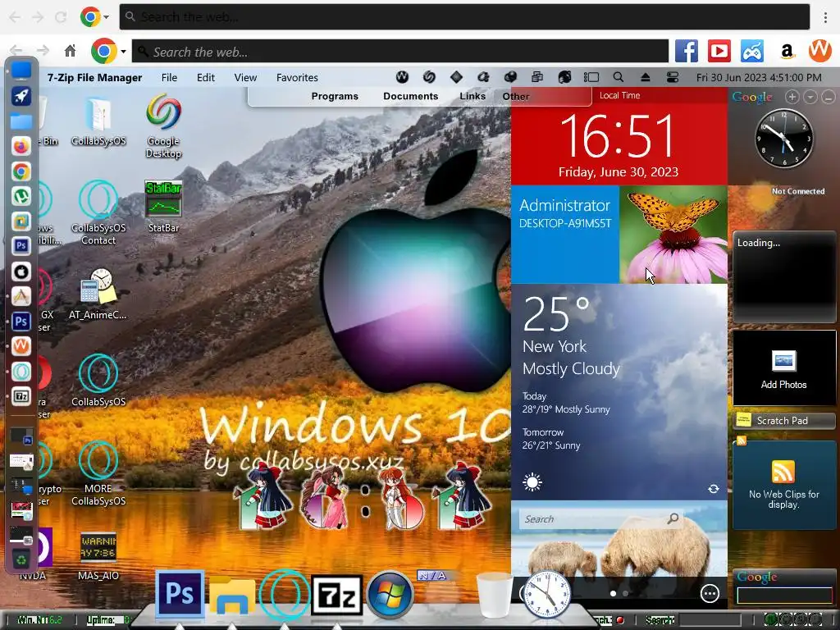Screen dimensions: 840x630
Task: Click the diamond icon in the menu bar
Action: coord(456,77)
